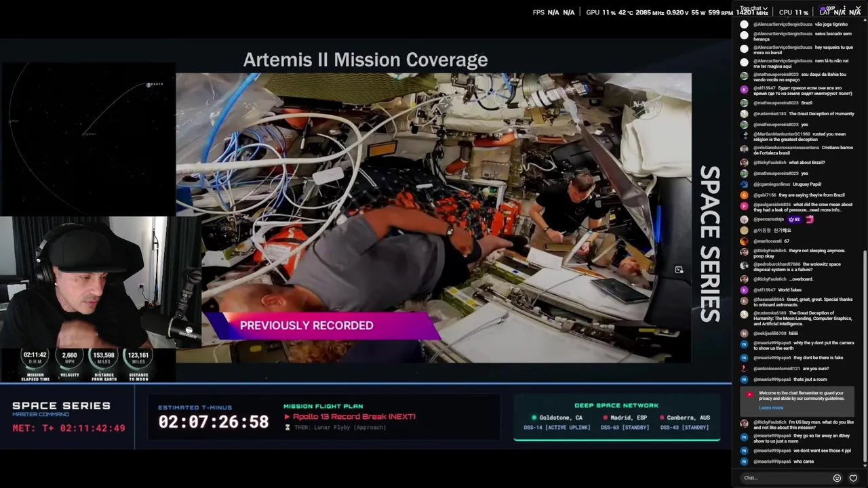The width and height of the screenshot is (868, 488).
Task: Select username @matheuspereira8023 on 'Brazil' message
Action: [776, 103]
